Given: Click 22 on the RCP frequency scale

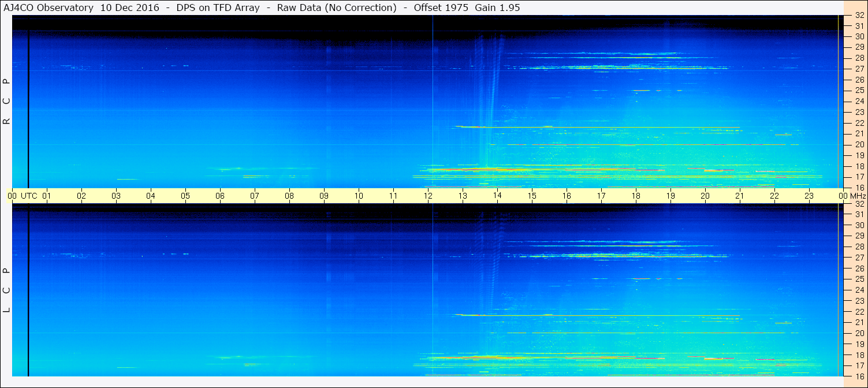Looking at the screenshot, I should pyautogui.click(x=859, y=122).
